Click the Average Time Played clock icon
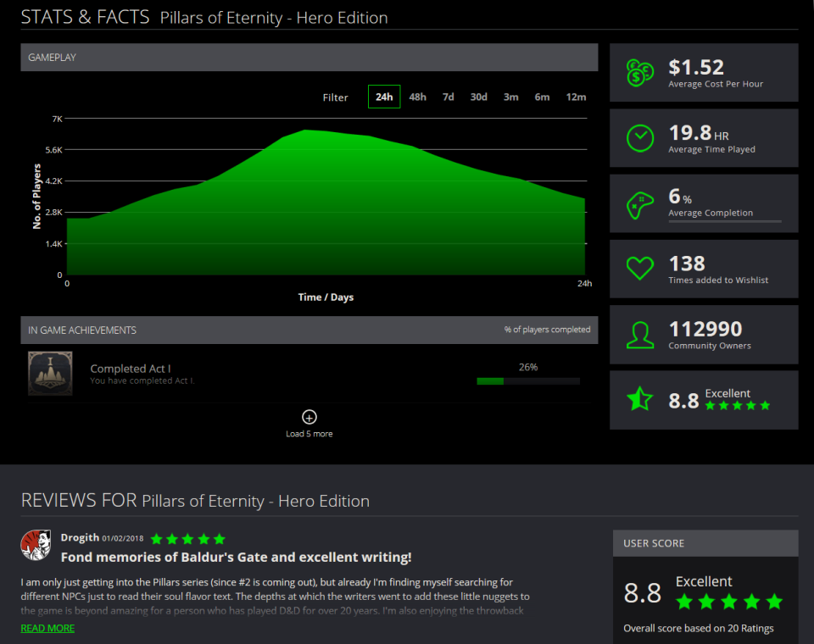The image size is (814, 644). (x=639, y=138)
